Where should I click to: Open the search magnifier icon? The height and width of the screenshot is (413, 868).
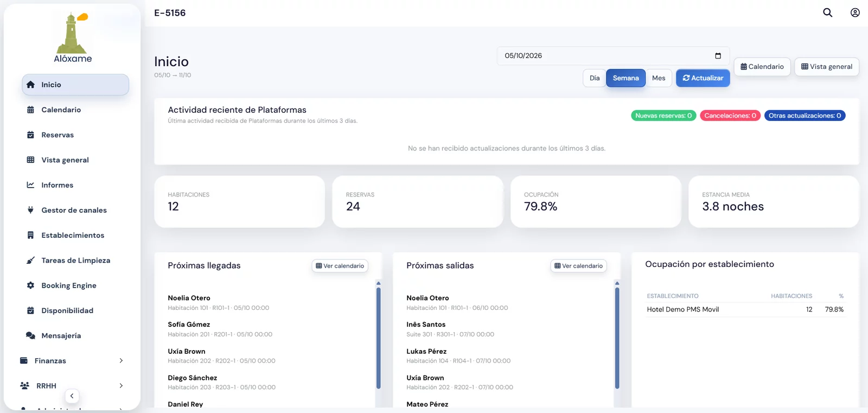[827, 12]
